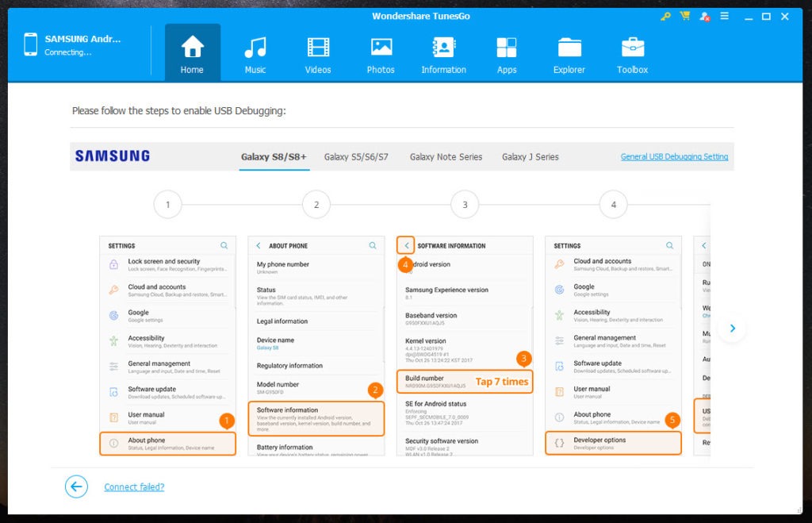
Task: Click the About Phone step screenshot
Action: 316,346
